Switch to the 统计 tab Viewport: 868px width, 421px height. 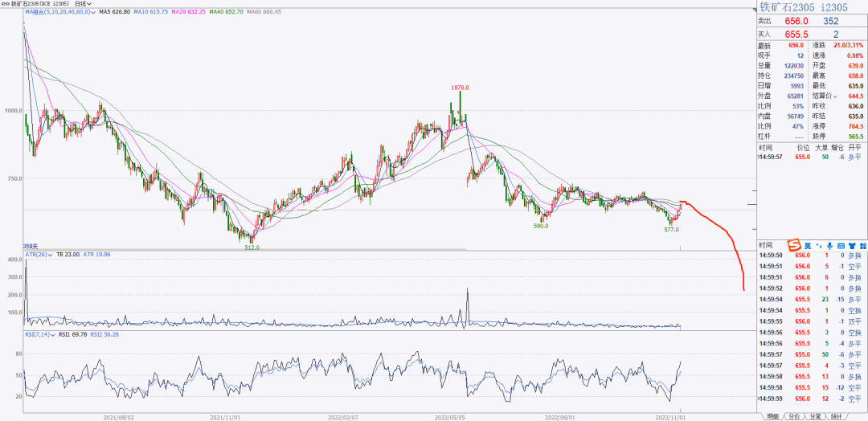pos(837,416)
